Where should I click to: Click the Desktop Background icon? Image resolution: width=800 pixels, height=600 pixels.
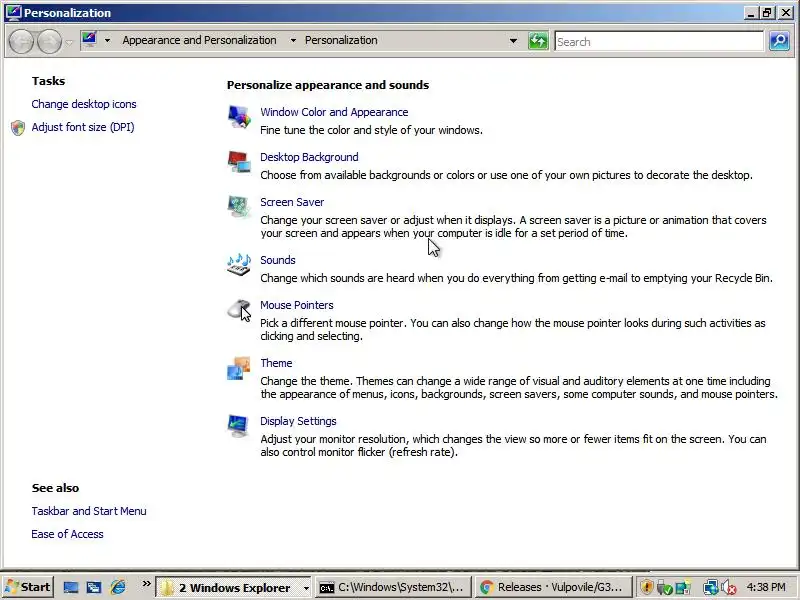pos(239,162)
